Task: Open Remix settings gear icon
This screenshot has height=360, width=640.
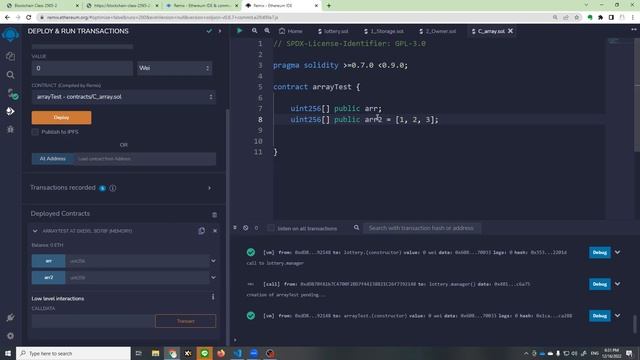Action: click(10, 336)
